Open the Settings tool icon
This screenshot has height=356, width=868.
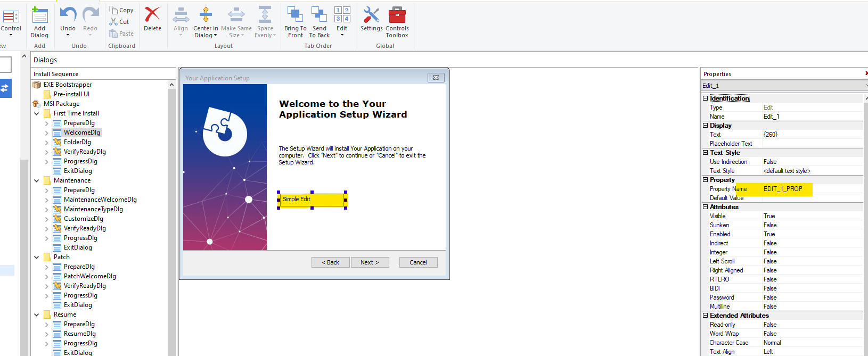(x=371, y=15)
